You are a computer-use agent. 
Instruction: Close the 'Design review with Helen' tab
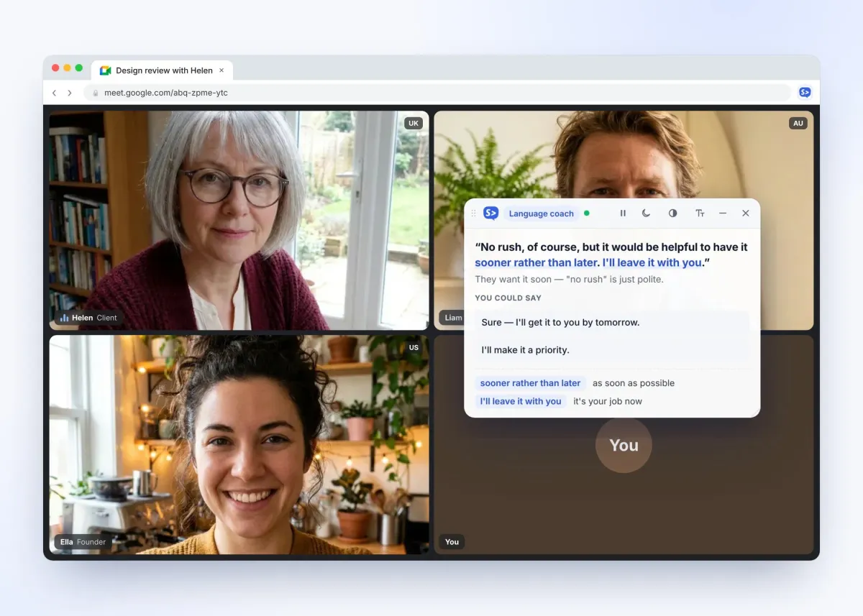(222, 70)
